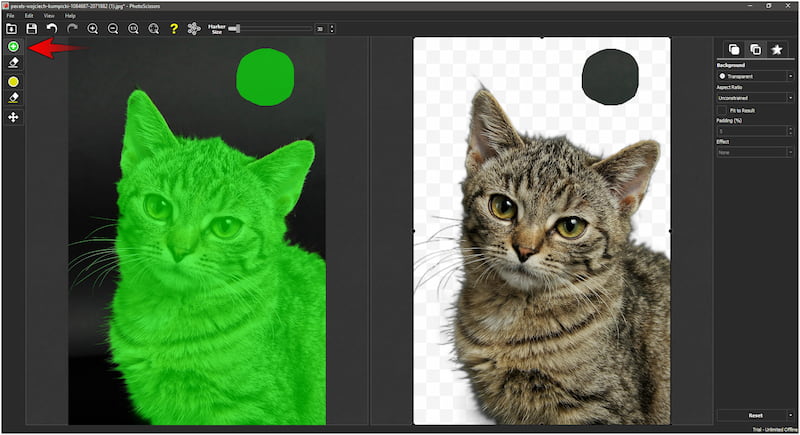Select the yellow hair marker tool

[x=13, y=81]
